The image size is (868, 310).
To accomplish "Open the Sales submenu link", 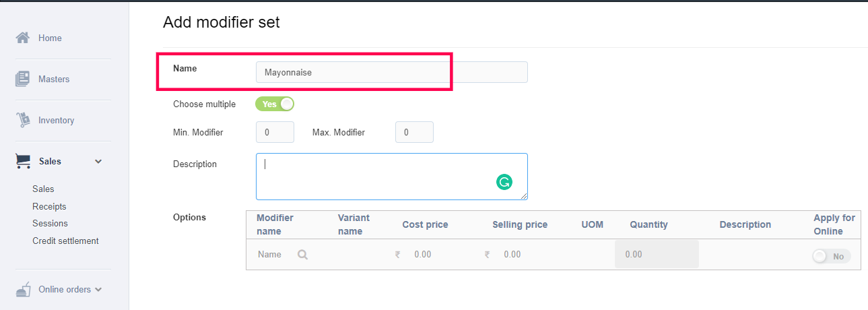I will [43, 189].
